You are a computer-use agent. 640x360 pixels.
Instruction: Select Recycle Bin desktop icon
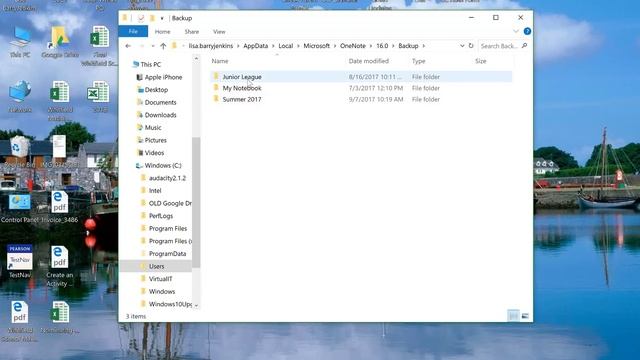pos(19,151)
